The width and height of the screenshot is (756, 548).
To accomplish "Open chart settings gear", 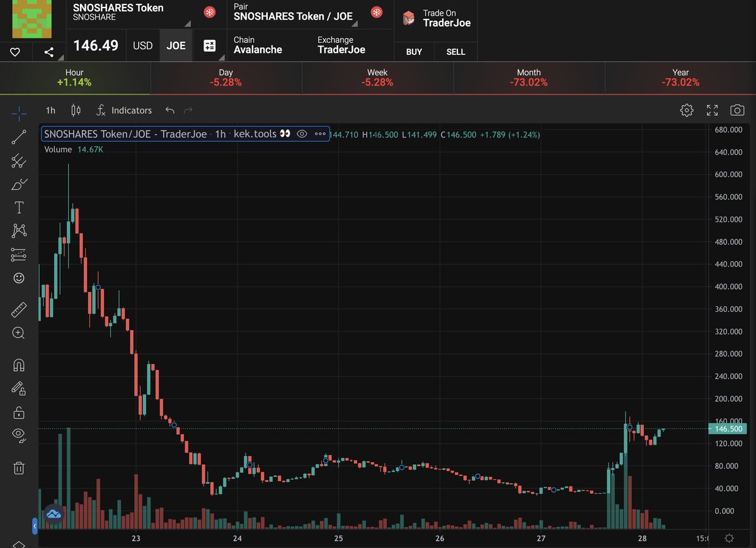I will (x=687, y=110).
